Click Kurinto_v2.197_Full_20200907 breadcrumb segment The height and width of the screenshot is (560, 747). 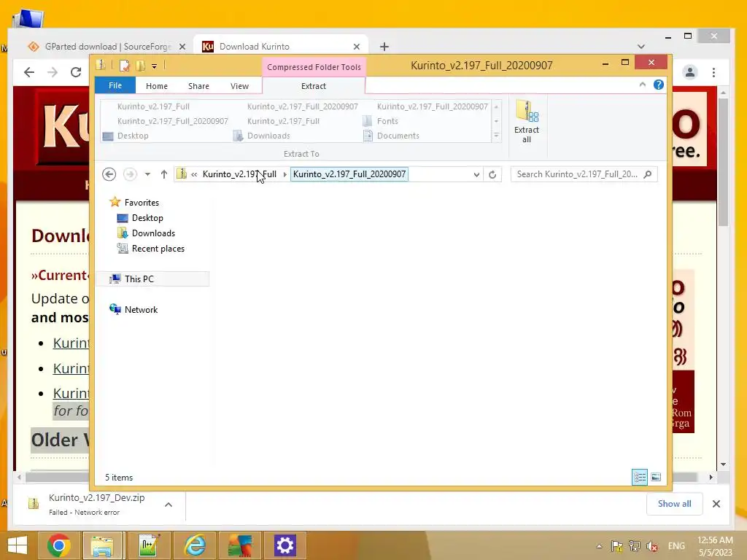coord(349,174)
